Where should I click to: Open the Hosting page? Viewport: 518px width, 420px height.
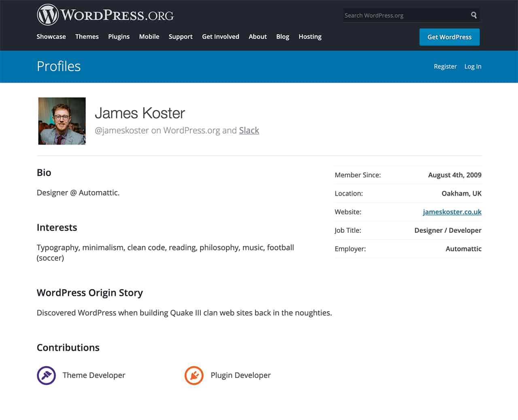point(310,36)
